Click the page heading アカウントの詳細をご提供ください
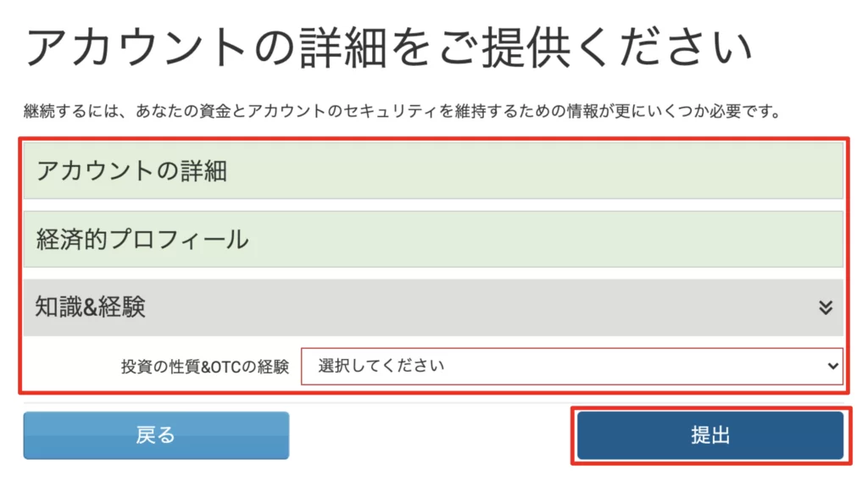This screenshot has height=481, width=868. [x=389, y=49]
